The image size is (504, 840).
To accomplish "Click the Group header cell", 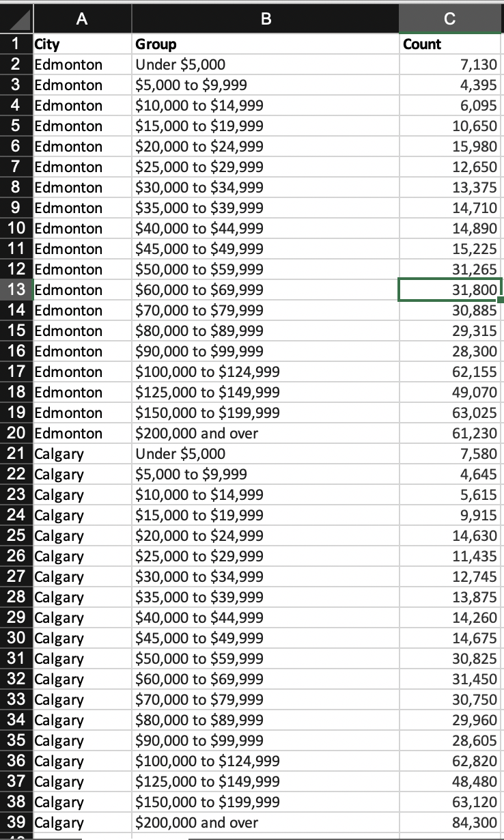I will pos(265,44).
